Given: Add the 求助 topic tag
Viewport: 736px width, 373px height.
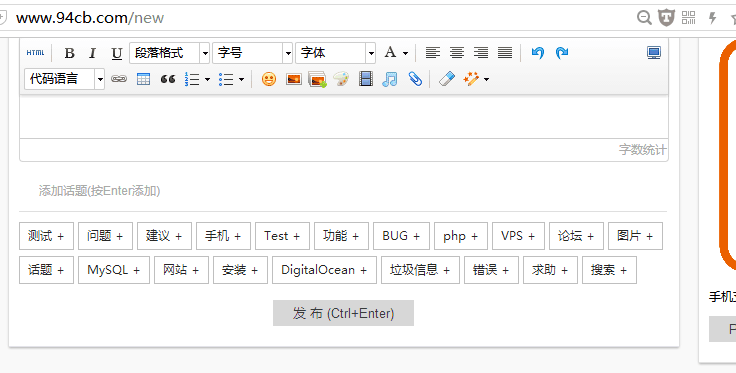Looking at the screenshot, I should coord(551,270).
